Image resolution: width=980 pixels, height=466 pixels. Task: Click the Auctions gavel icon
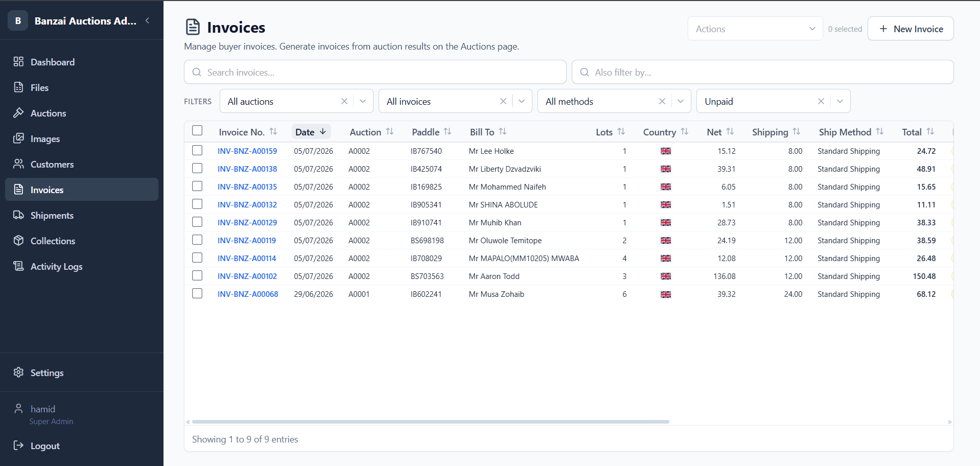pyautogui.click(x=18, y=113)
